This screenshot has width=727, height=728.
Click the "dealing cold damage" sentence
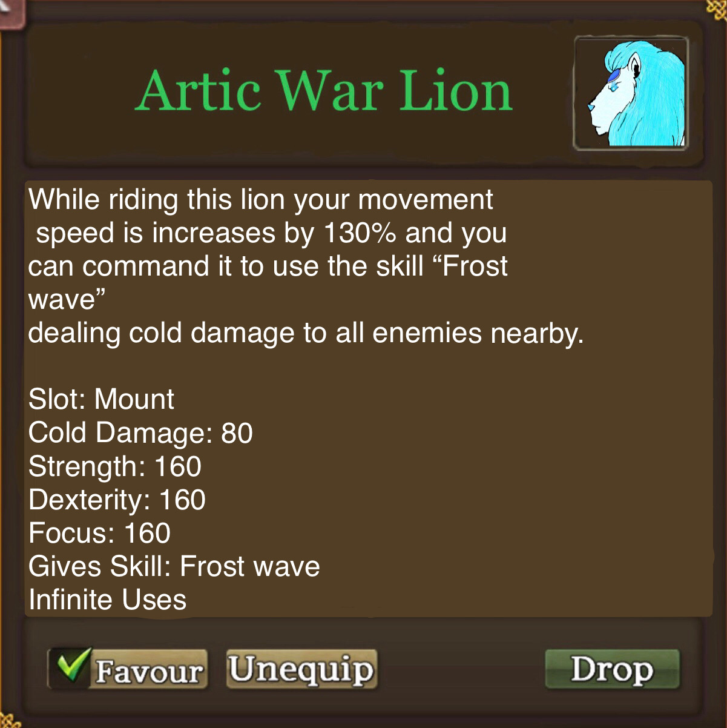pyautogui.click(x=306, y=334)
